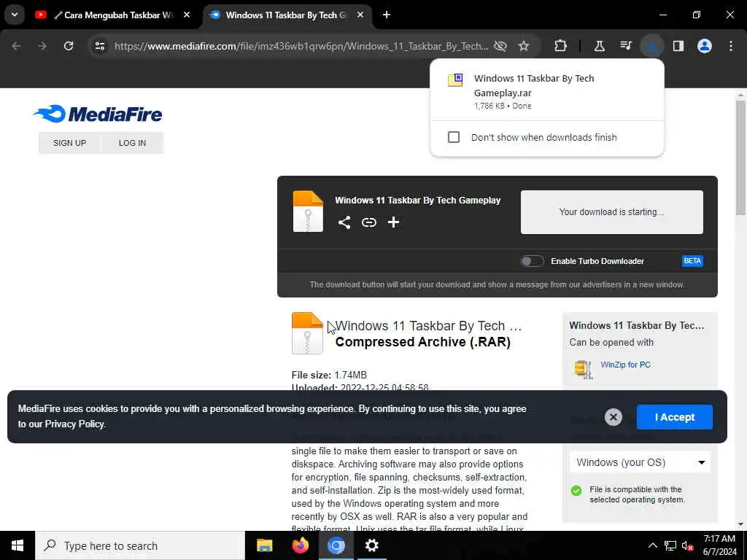This screenshot has height=560, width=747.
Task: Click the MediaFire logo
Action: (x=98, y=114)
